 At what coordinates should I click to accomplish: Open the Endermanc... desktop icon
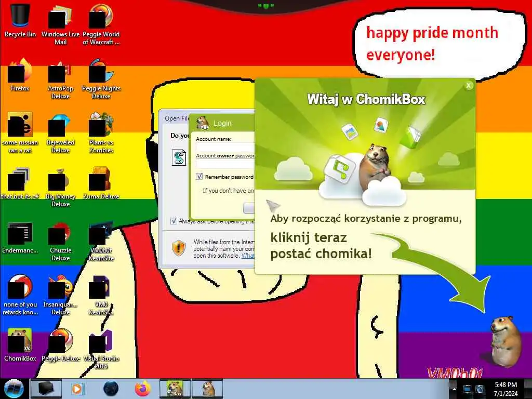click(20, 237)
